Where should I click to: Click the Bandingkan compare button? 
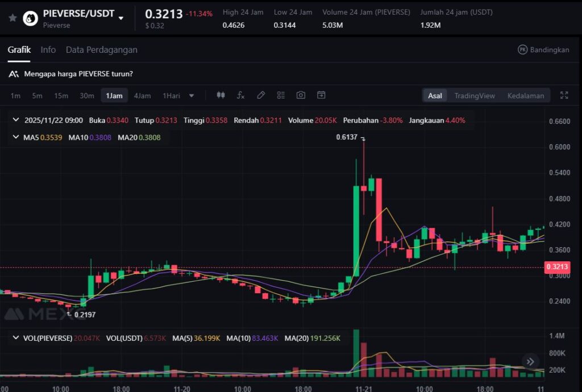pyautogui.click(x=543, y=50)
